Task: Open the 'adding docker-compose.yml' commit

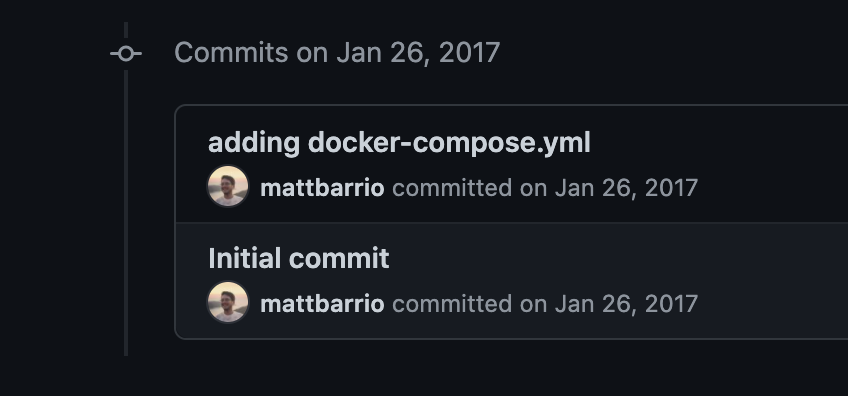Action: [x=399, y=143]
